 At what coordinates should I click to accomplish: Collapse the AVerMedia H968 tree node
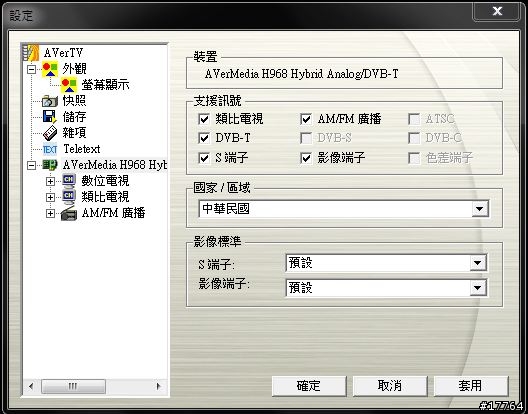[31, 165]
